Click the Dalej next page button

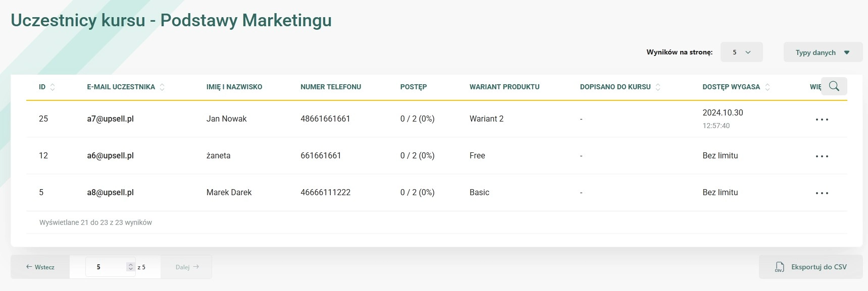pyautogui.click(x=187, y=267)
